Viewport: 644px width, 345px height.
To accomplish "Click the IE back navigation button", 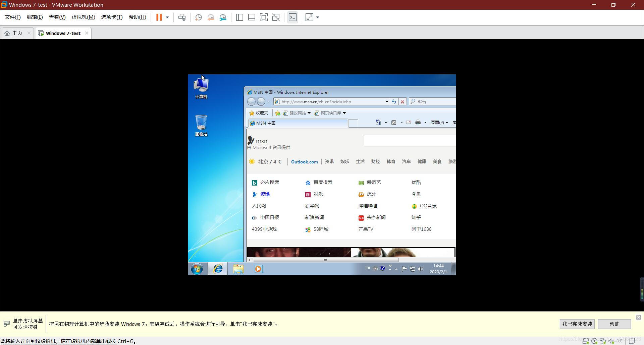I will click(x=251, y=101).
